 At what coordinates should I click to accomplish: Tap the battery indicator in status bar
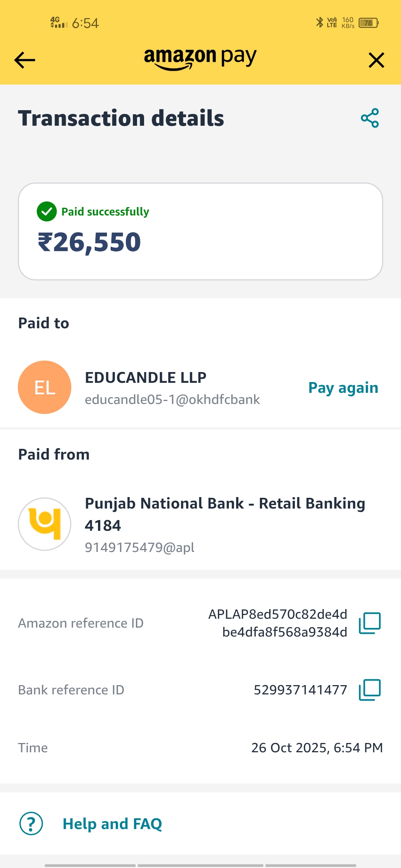pyautogui.click(x=368, y=23)
